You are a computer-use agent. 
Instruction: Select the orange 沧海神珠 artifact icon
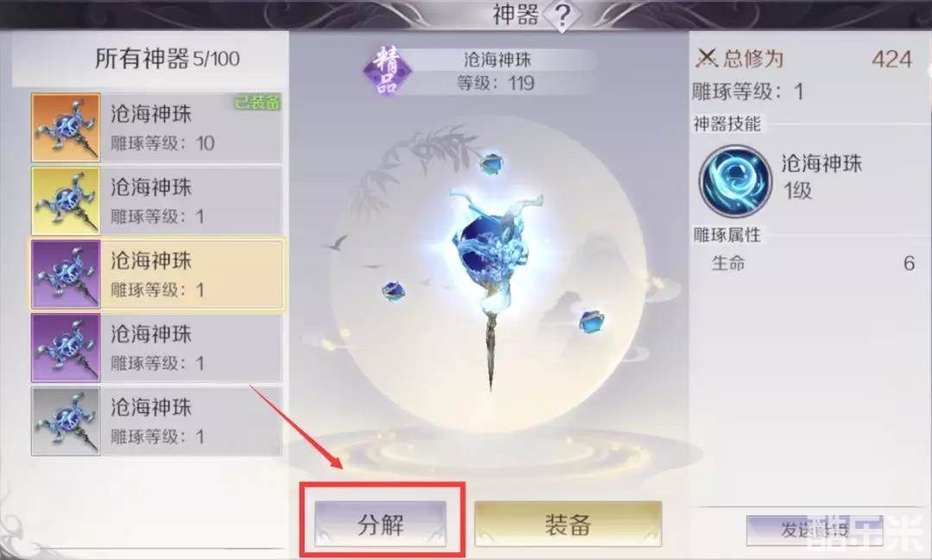tap(66, 127)
